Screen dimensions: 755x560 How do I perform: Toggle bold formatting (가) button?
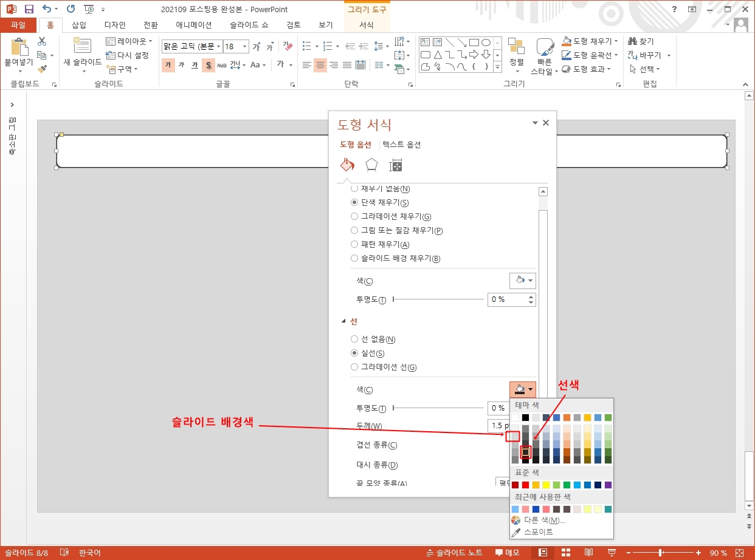pos(168,65)
